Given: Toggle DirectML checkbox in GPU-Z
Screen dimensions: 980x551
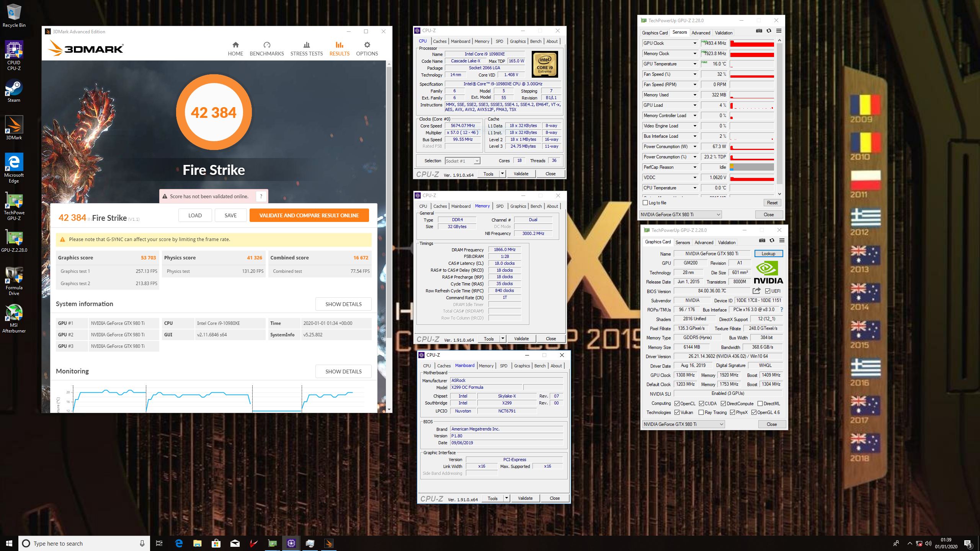Looking at the screenshot, I should point(760,403).
